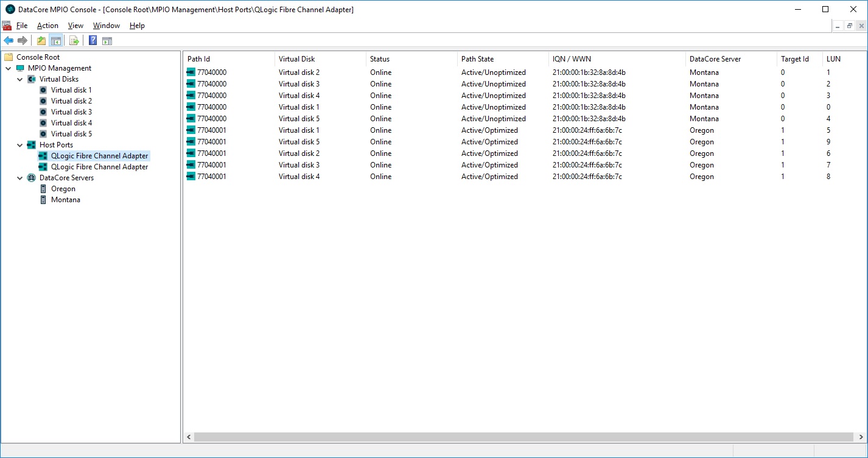Select the second QLogic Fibre Channel Adapter
Image resolution: width=868 pixels, height=458 pixels.
tap(99, 167)
